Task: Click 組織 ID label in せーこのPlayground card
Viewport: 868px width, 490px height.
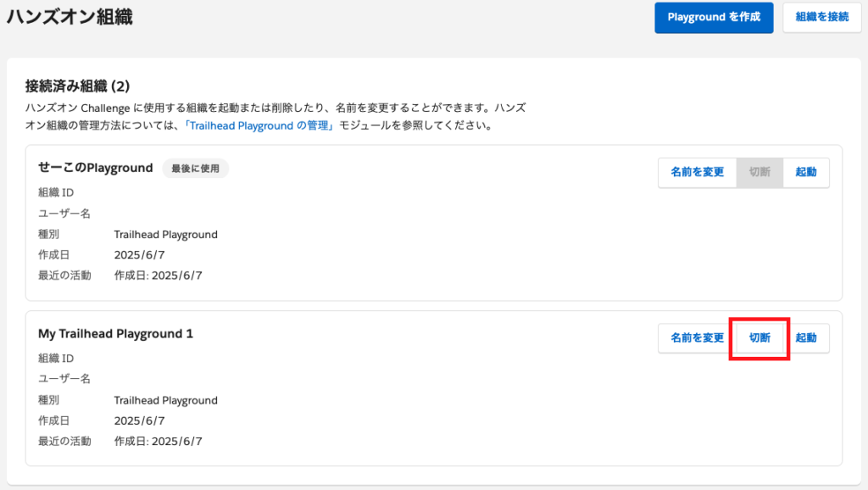Action: tap(56, 192)
